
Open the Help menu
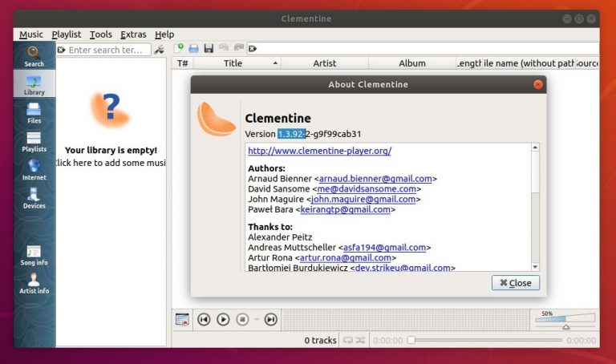point(164,34)
